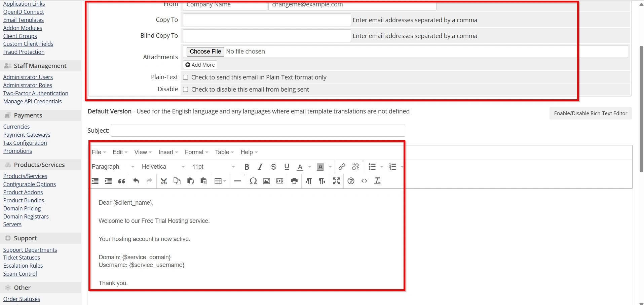The width and height of the screenshot is (644, 305).
Task: View HTML source code
Action: tap(364, 181)
